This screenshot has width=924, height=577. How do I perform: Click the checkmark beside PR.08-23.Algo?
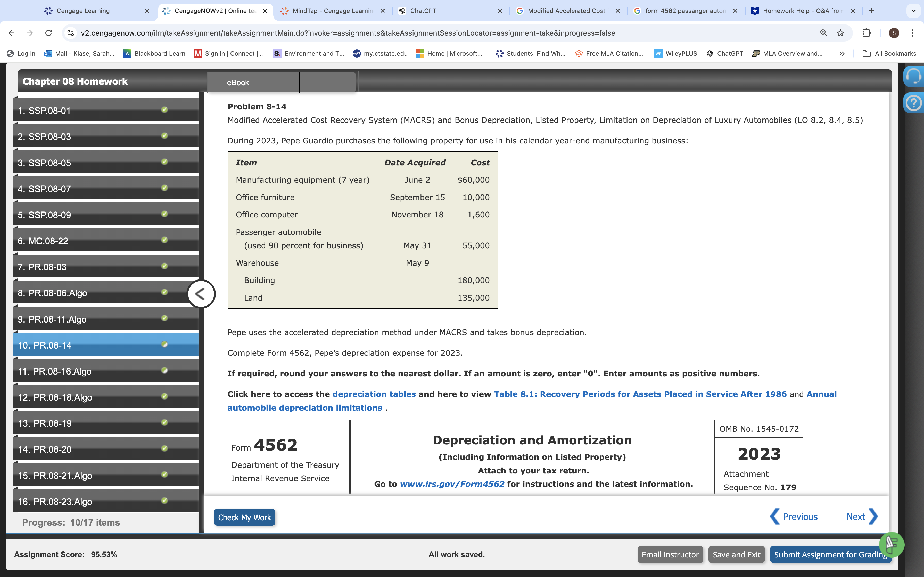click(164, 501)
